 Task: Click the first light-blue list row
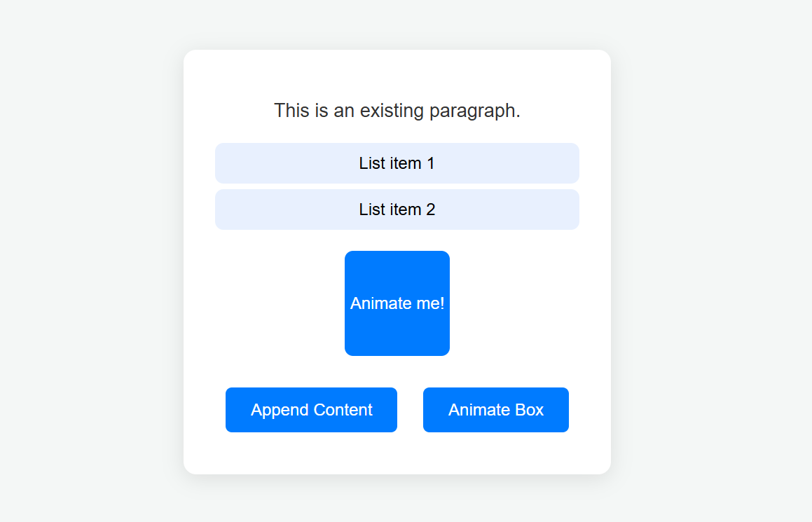click(397, 163)
